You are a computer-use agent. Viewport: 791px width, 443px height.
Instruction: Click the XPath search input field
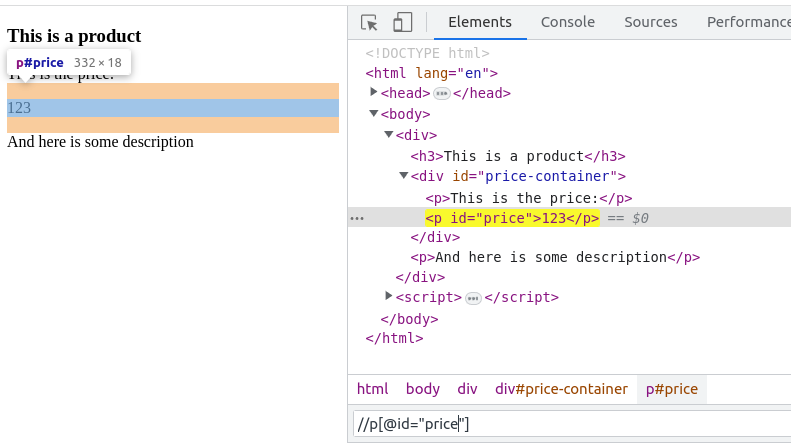[x=570, y=424]
